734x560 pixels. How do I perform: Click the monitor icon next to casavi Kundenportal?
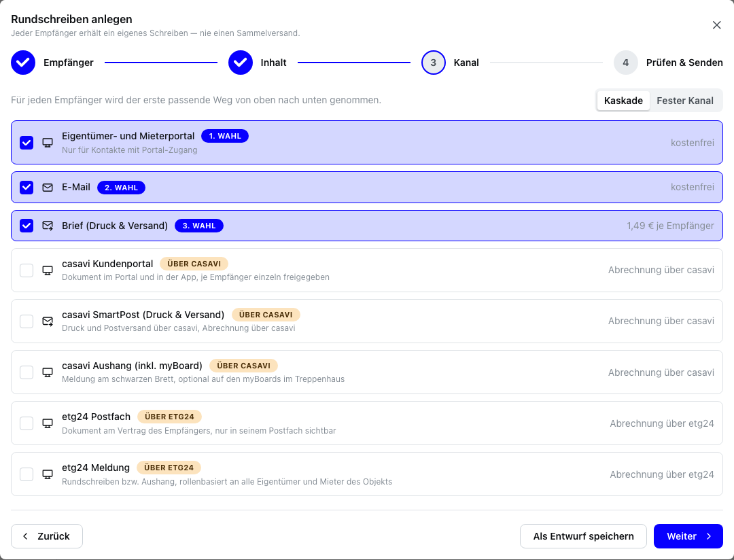tap(48, 270)
